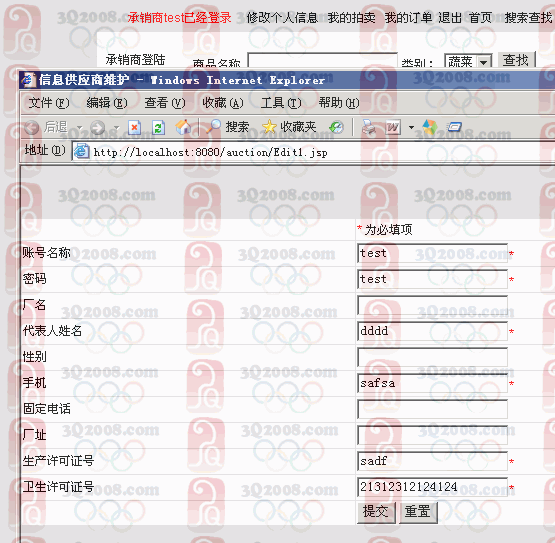Expand the Back button history arrow
Screen dimensions: 555x543
coord(80,127)
